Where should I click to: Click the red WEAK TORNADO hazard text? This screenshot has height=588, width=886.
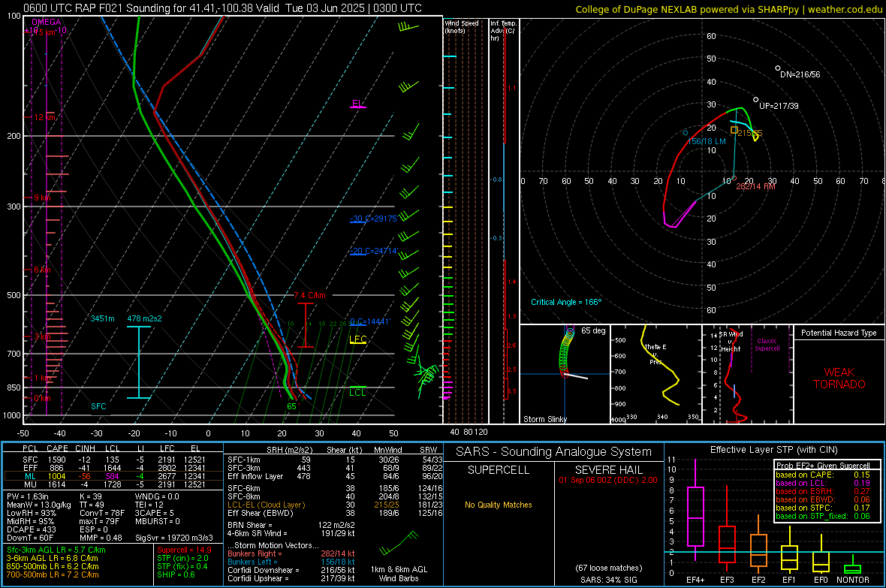coord(839,378)
